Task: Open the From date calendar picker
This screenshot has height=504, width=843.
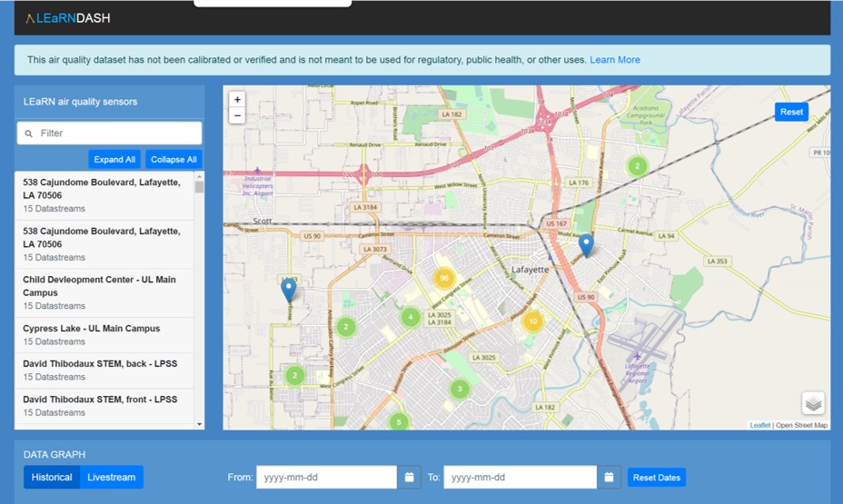Action: 409,477
